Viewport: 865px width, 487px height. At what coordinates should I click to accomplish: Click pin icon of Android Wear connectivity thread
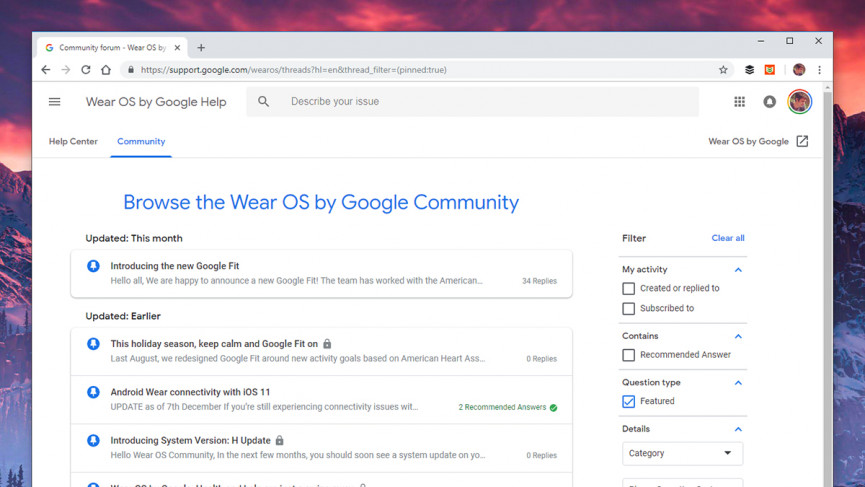pyautogui.click(x=93, y=393)
